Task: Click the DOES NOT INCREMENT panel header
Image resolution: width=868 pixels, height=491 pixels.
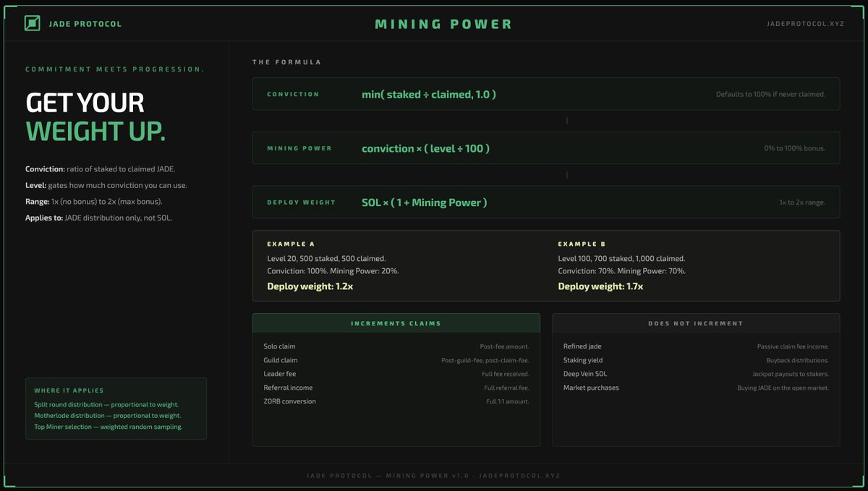Action: [696, 323]
